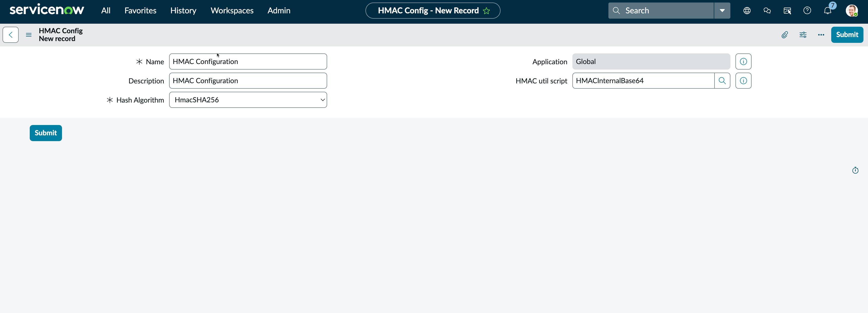
Task: Click the Description field label
Action: pyautogui.click(x=146, y=81)
